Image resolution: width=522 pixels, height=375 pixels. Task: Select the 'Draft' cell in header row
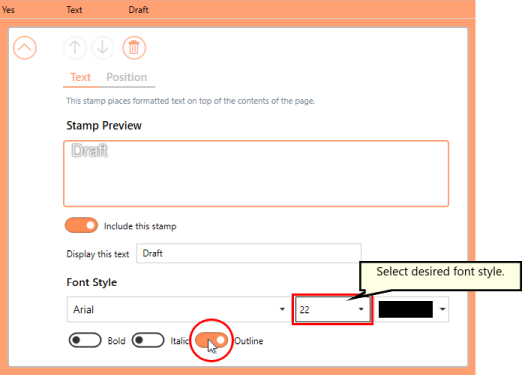coord(138,10)
